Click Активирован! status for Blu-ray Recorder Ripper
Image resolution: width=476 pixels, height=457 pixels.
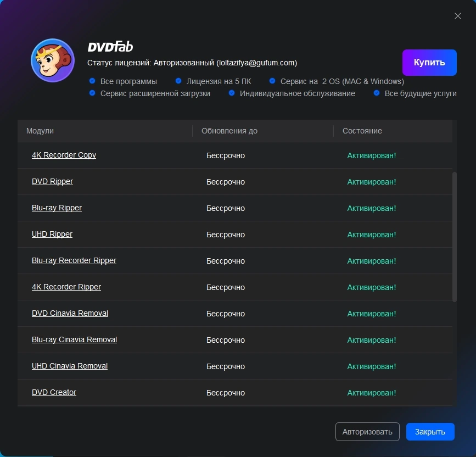click(372, 261)
